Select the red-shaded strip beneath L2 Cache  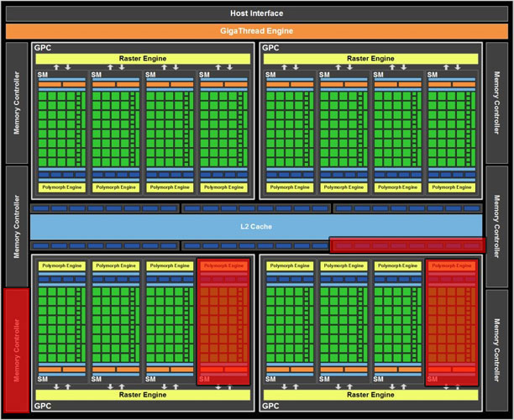(407, 245)
